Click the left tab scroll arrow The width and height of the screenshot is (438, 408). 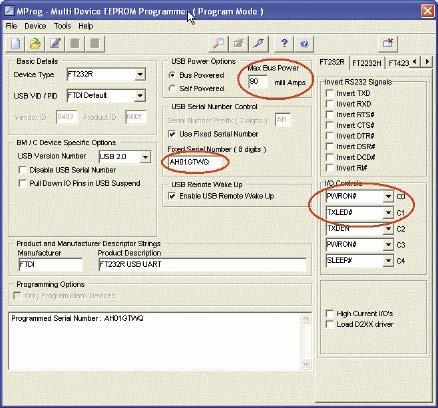click(x=415, y=62)
